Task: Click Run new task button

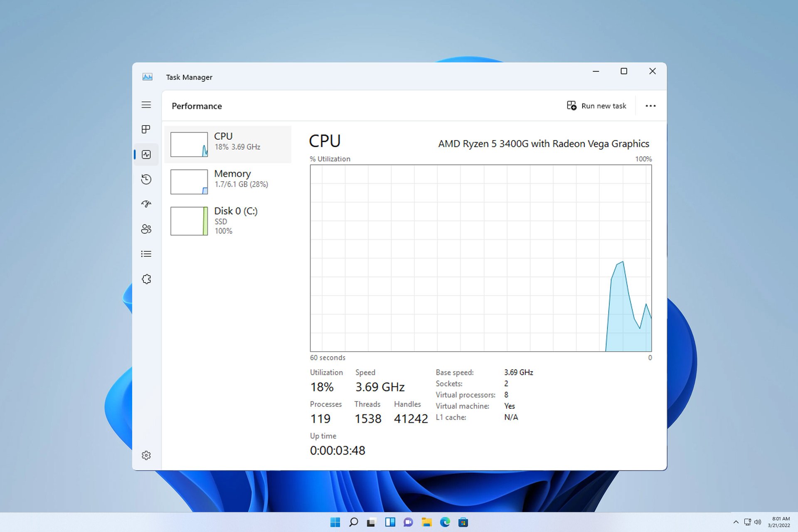Action: click(x=596, y=106)
